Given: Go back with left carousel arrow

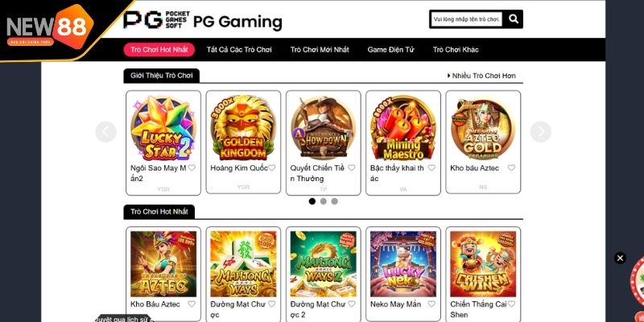Looking at the screenshot, I should [106, 132].
